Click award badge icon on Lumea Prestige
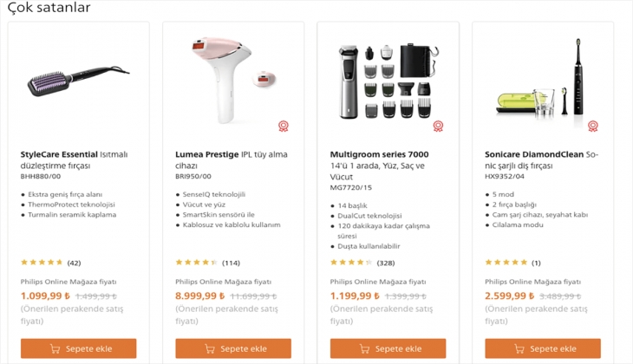 (x=283, y=126)
